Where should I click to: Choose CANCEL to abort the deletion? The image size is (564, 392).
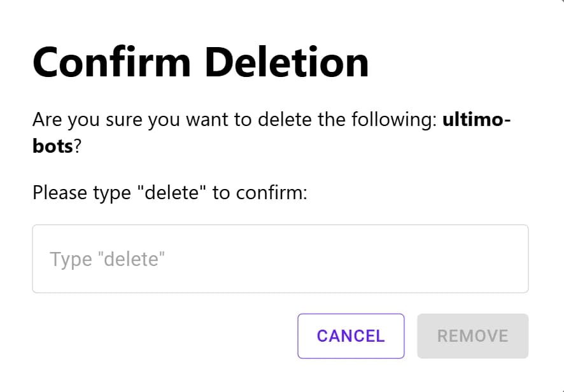point(351,336)
